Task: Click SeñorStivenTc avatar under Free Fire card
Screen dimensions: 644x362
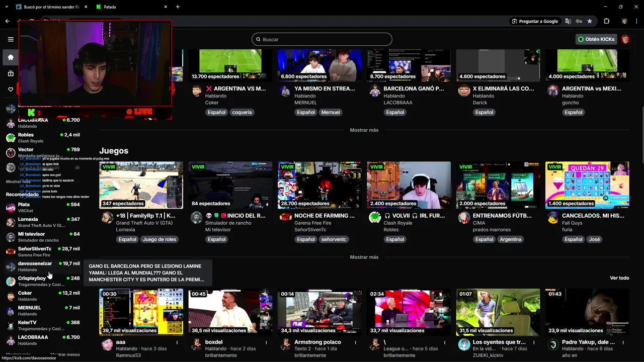Action: tap(286, 217)
